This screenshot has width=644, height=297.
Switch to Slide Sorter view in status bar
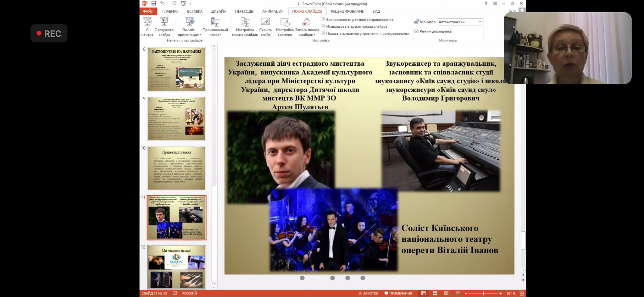coord(435,293)
